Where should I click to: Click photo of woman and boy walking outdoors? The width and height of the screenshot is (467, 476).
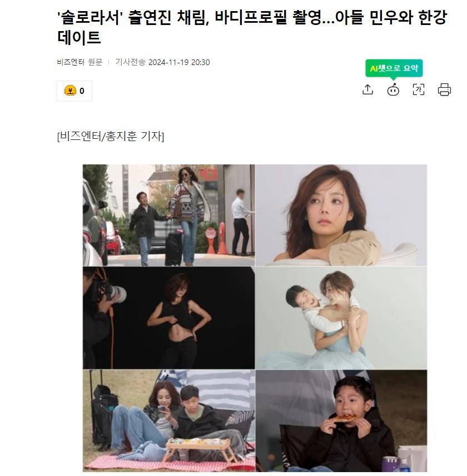tap(168, 216)
